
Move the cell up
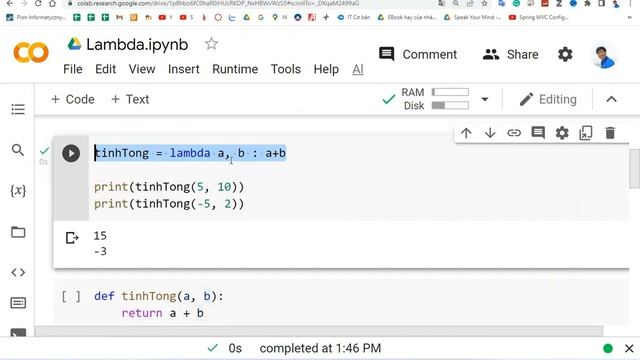tap(466, 133)
